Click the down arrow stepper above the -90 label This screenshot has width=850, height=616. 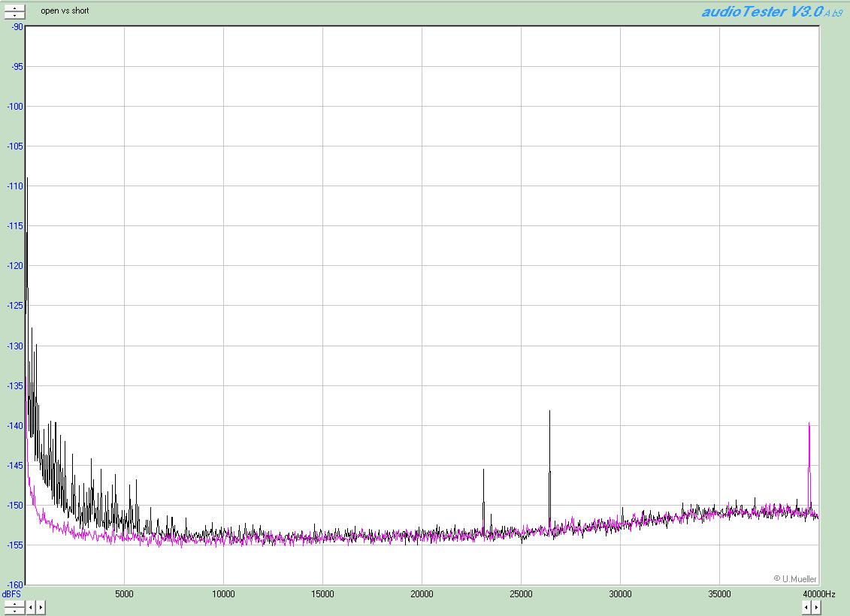(x=14, y=15)
